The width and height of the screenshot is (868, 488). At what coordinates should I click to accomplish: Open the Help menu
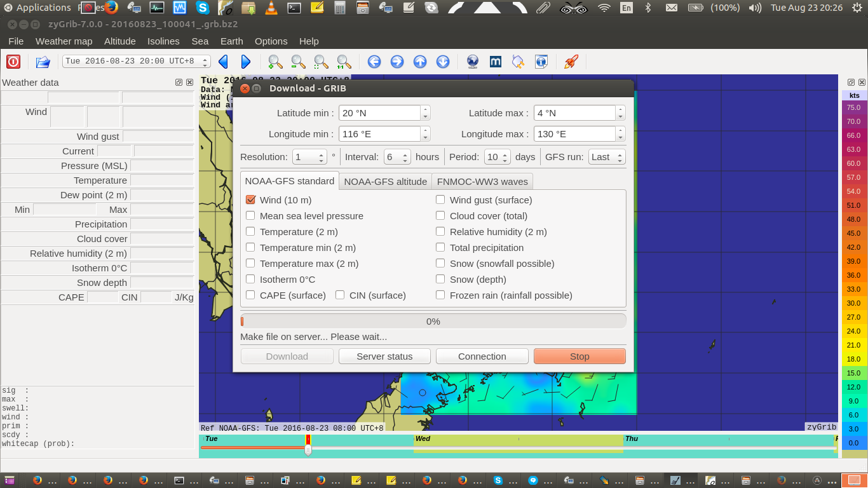click(309, 41)
